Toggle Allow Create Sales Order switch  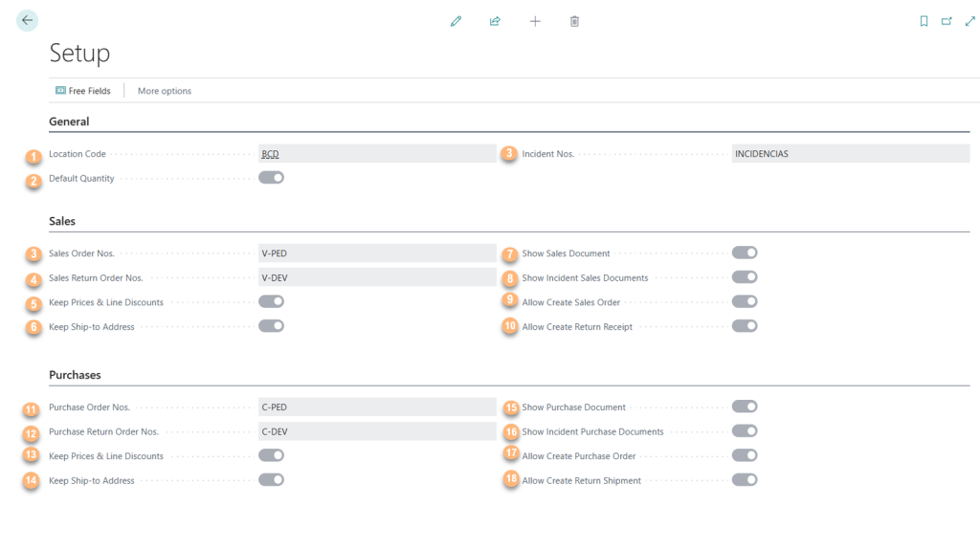click(x=745, y=302)
